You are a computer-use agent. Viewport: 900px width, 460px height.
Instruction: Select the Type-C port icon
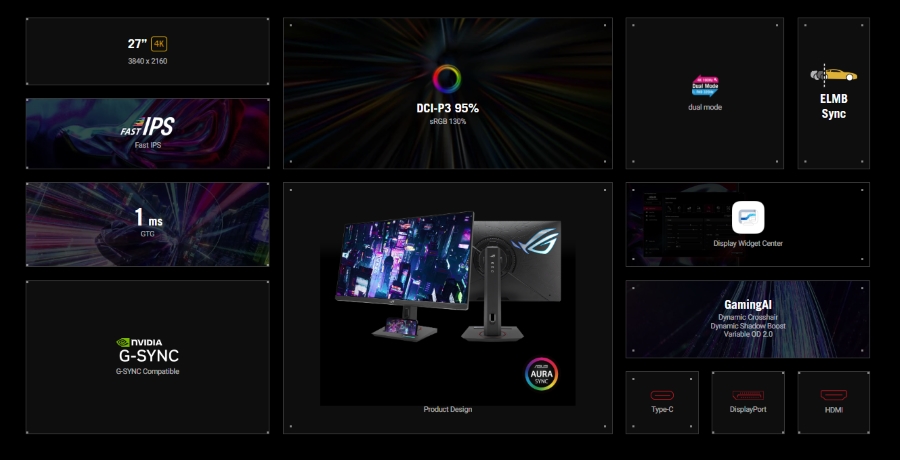pos(662,396)
